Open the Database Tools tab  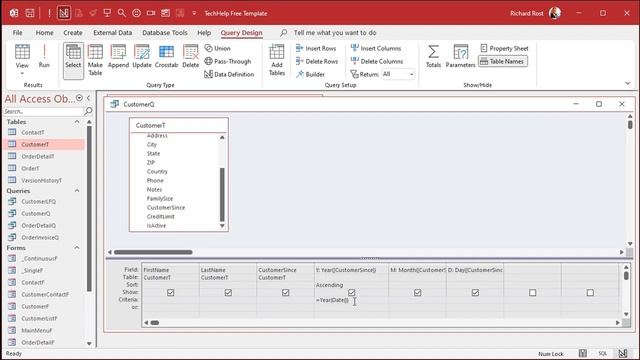165,33
